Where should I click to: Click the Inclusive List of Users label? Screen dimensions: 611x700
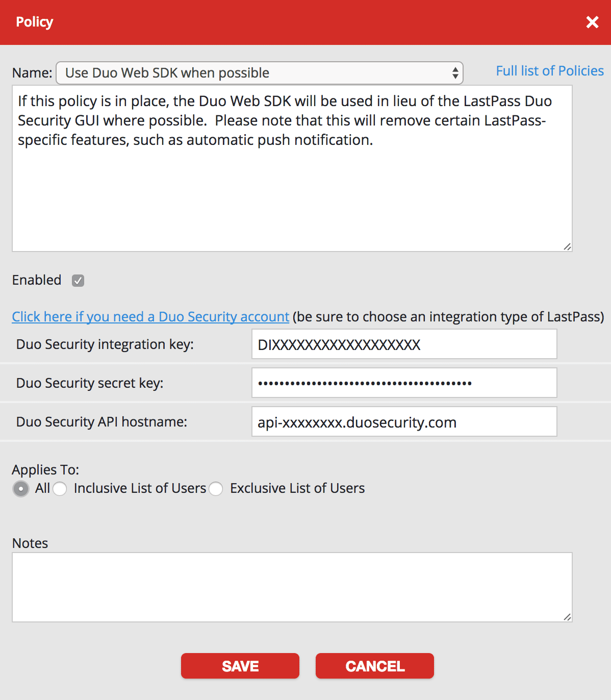point(140,488)
